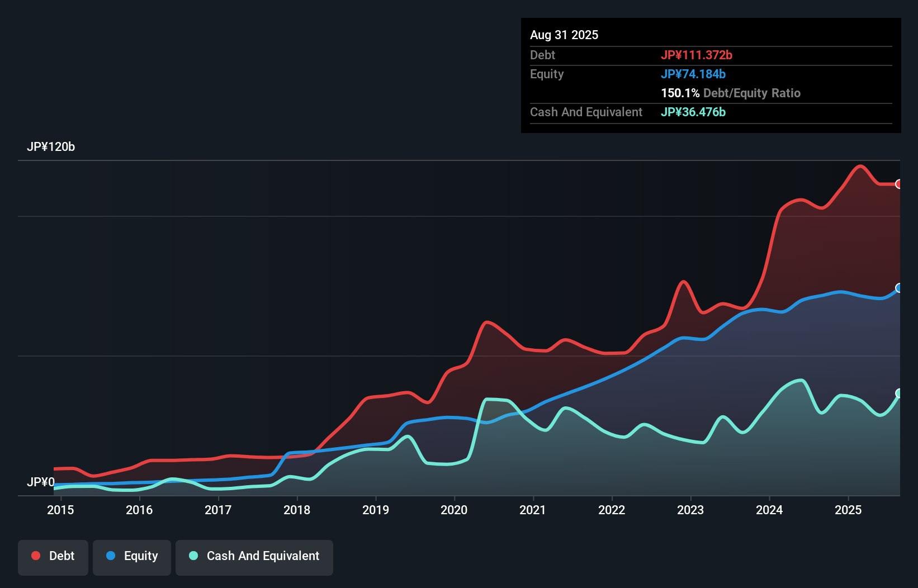
Task: Select the Cash endpoint marker on the chart
Action: [x=900, y=393]
